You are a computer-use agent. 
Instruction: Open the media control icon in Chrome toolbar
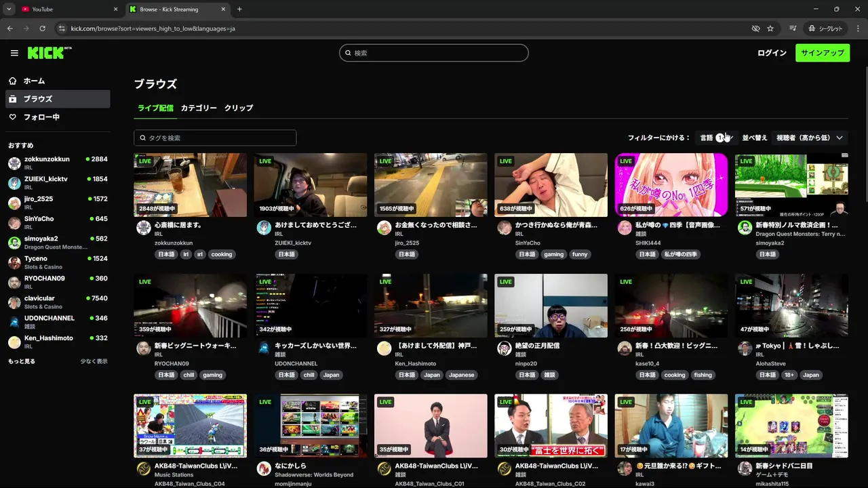click(x=793, y=28)
